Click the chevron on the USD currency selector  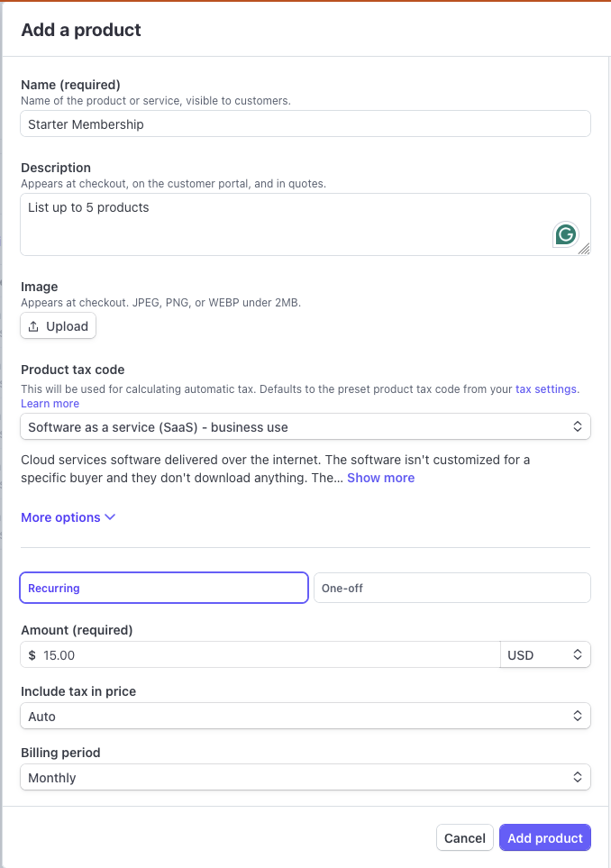click(x=577, y=654)
